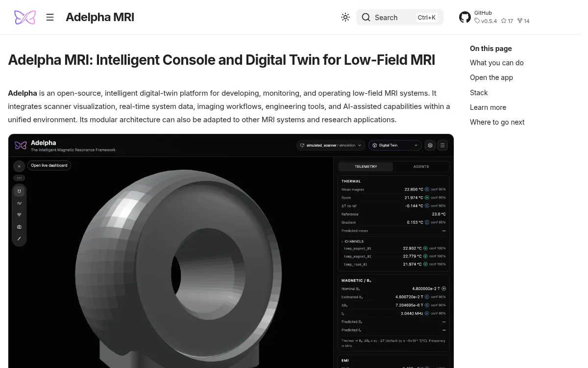Click the Search field
The image size is (588, 368).
(x=400, y=17)
